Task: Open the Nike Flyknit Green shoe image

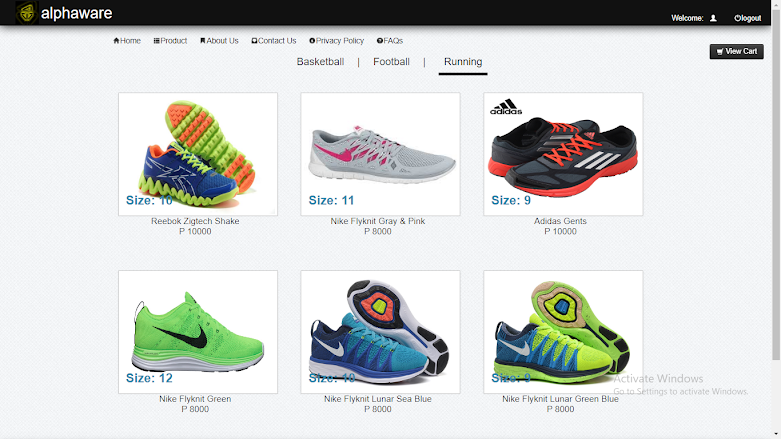Action: tap(198, 332)
